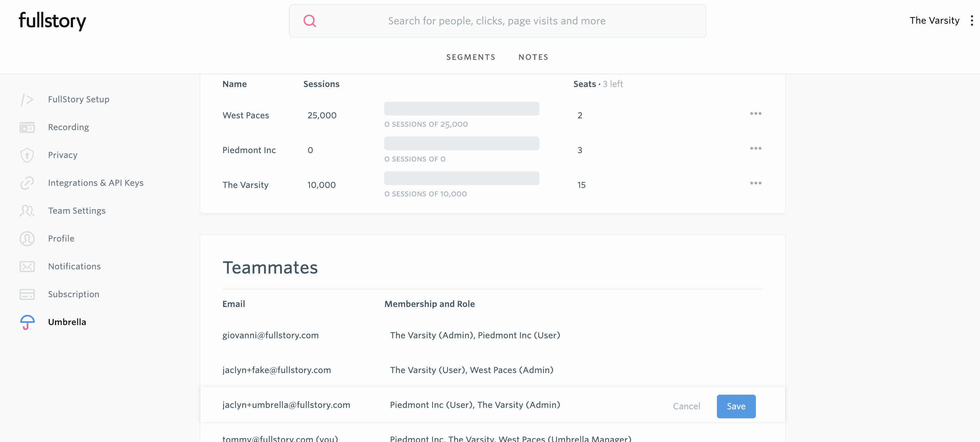
Task: Click the seats value 15 for The Varsity
Action: [581, 185]
